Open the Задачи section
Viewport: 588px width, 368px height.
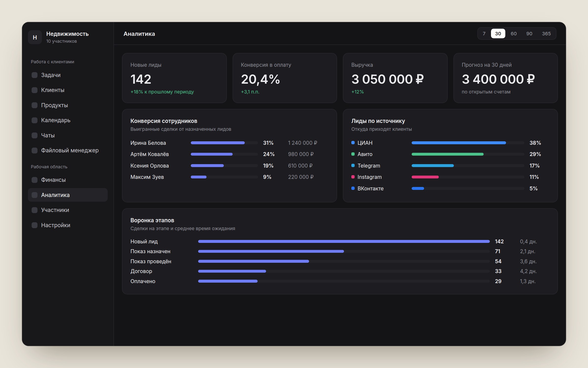[68, 75]
